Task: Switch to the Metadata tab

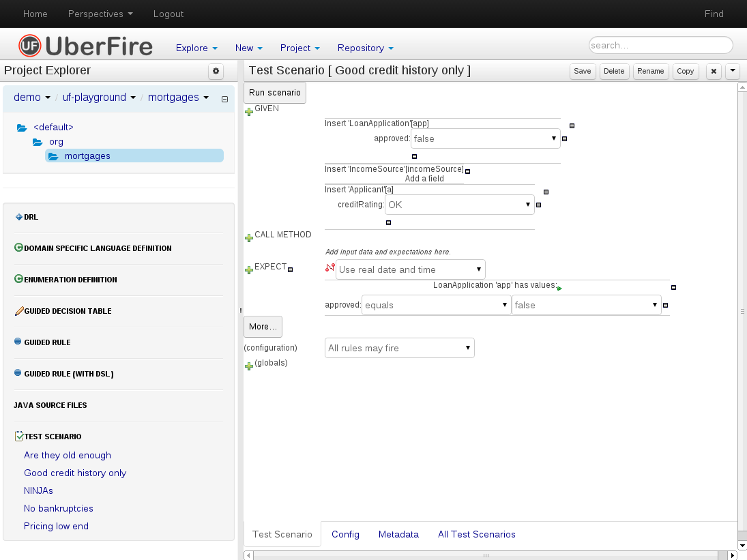Action: [398, 534]
